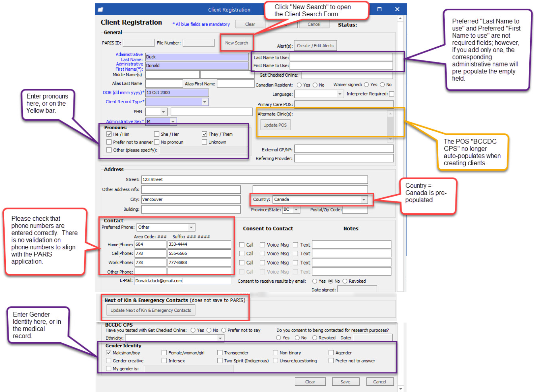Check the Intersex gender checkbox
Screen dimensions: 536x392
coord(164,361)
